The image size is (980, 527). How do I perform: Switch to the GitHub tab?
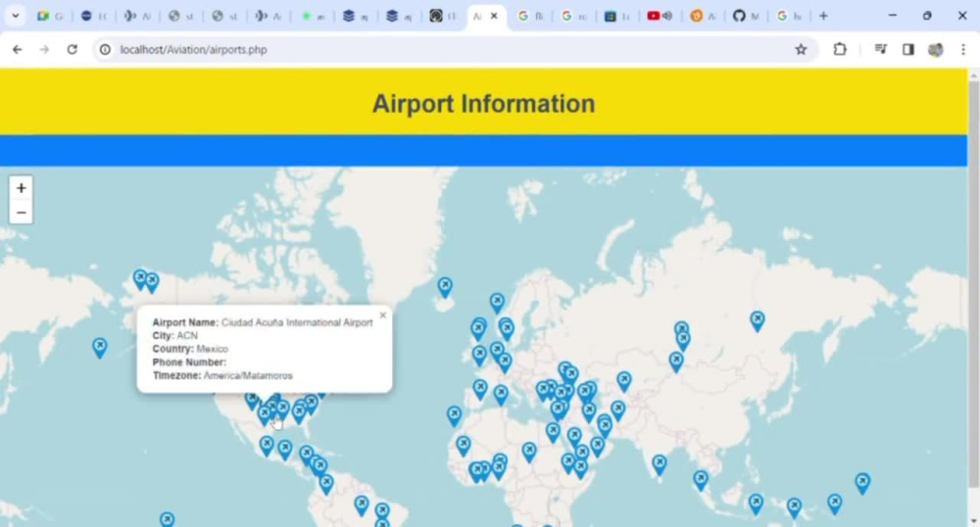coord(746,16)
